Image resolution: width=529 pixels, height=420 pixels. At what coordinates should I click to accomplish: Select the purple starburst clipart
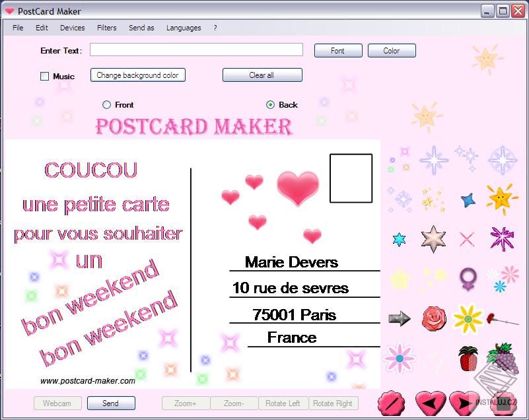tap(503, 238)
